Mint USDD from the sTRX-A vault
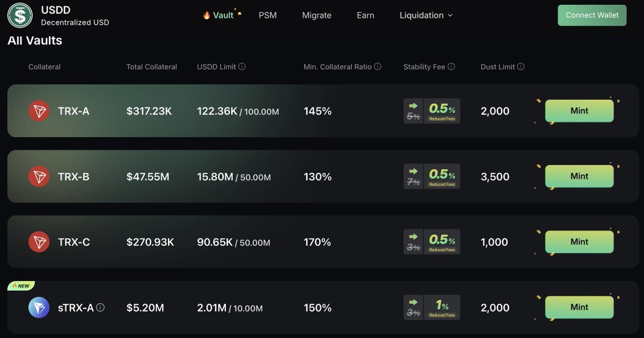This screenshot has width=644, height=338. 579,307
